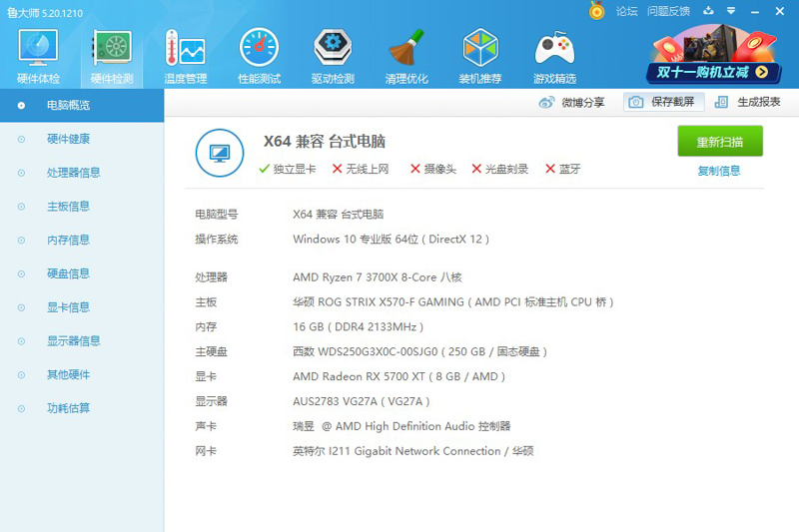
Task: Close the 鲁大师 window
Action: pos(780,11)
